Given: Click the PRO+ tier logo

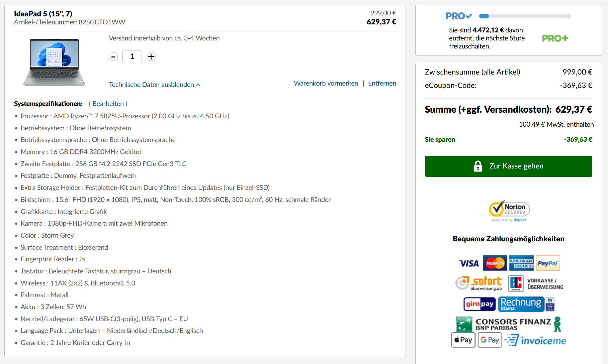Looking at the screenshot, I should coord(555,38).
